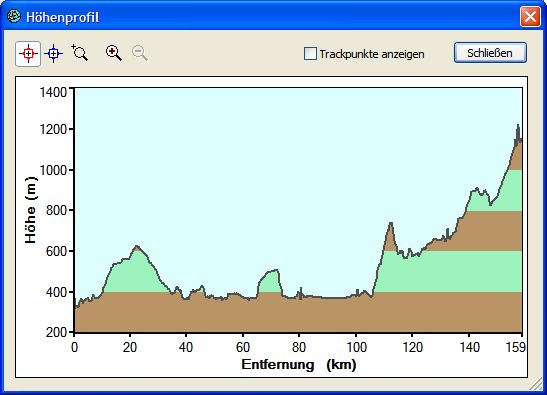The image size is (547, 395).
Task: Select the red crosshair pointer tool
Action: coord(28,54)
